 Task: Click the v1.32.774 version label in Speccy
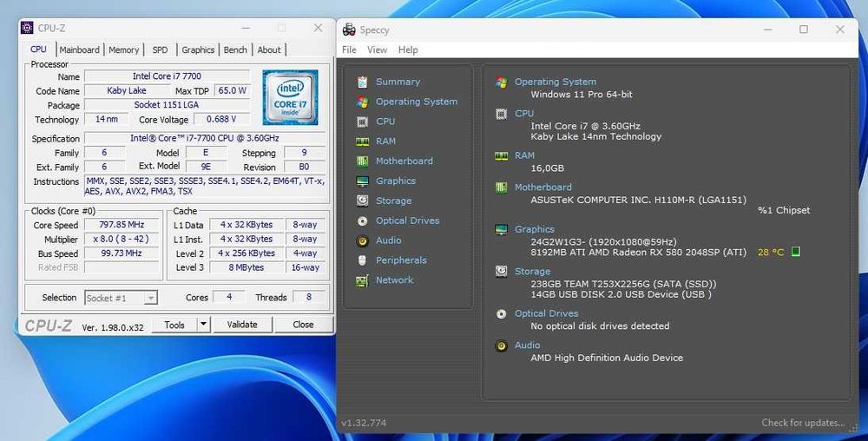[x=364, y=423]
